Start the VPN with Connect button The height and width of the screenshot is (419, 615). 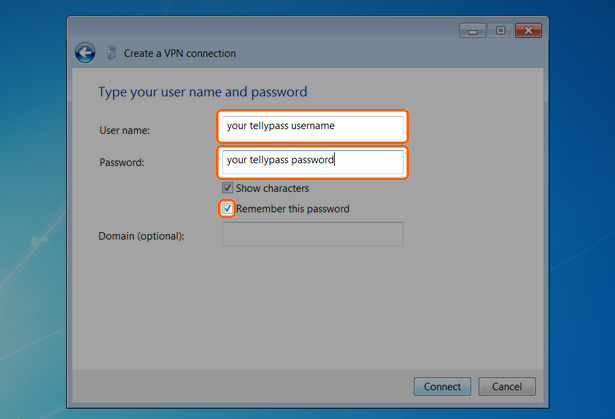[442, 386]
